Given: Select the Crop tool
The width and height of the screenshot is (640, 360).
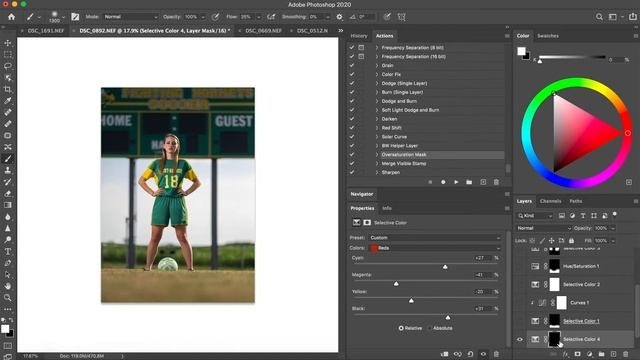Looking at the screenshot, I should [7, 89].
